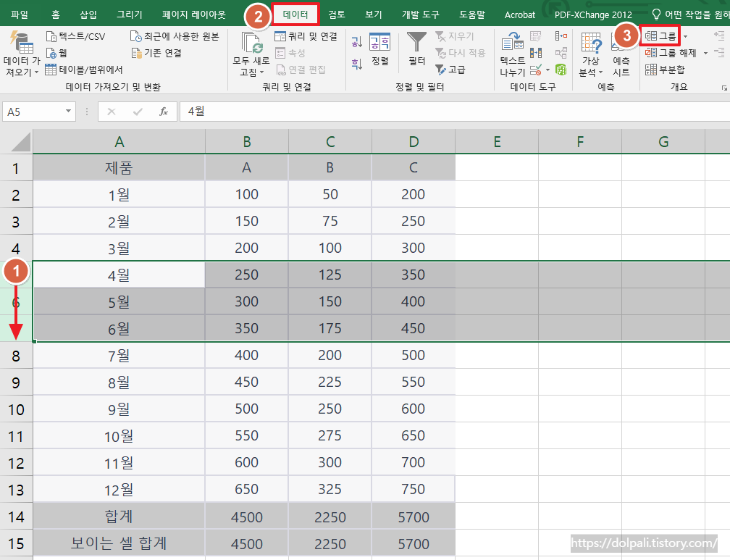Click the 어떤 작업을 원하시나요 search box
Viewport: 730px width, 560px height.
[690, 14]
